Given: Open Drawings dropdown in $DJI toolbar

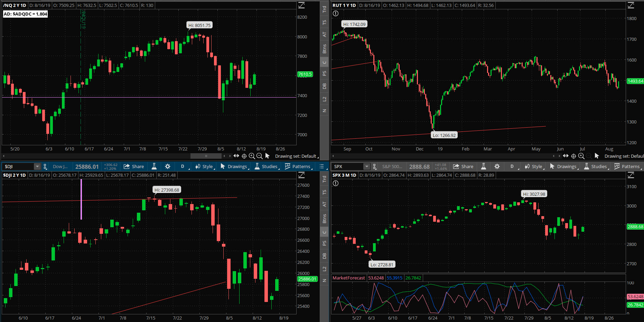Looking at the screenshot, I should click(234, 166).
